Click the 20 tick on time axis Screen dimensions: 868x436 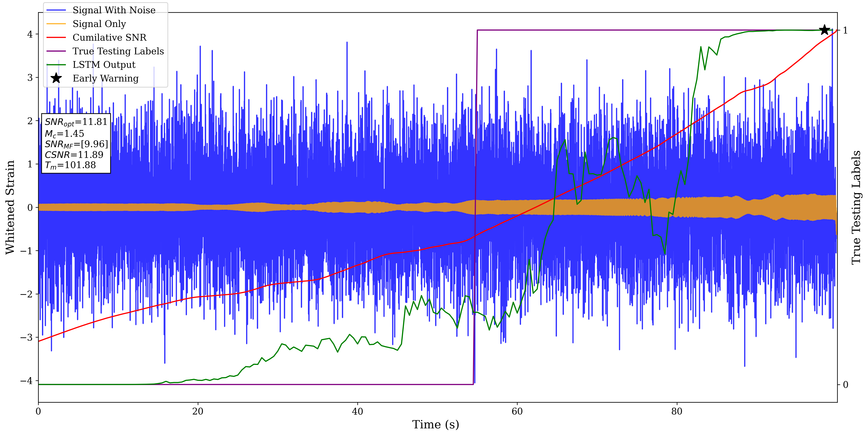[198, 411]
